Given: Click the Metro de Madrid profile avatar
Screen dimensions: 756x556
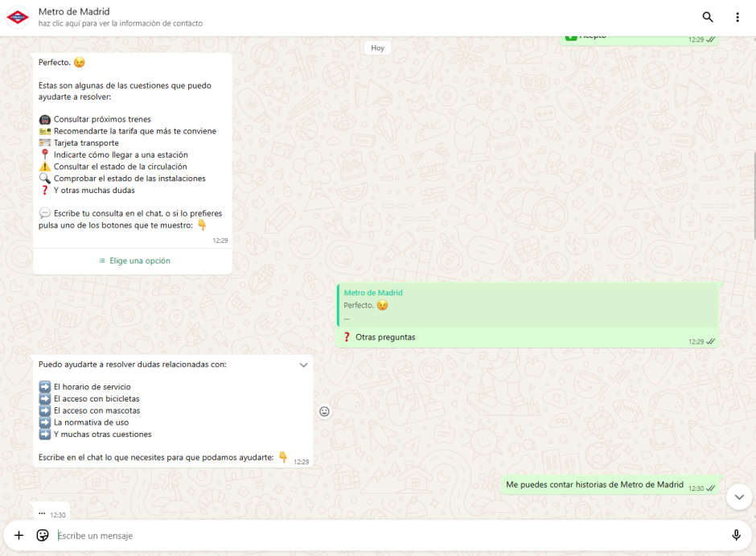Looking at the screenshot, I should (x=18, y=18).
